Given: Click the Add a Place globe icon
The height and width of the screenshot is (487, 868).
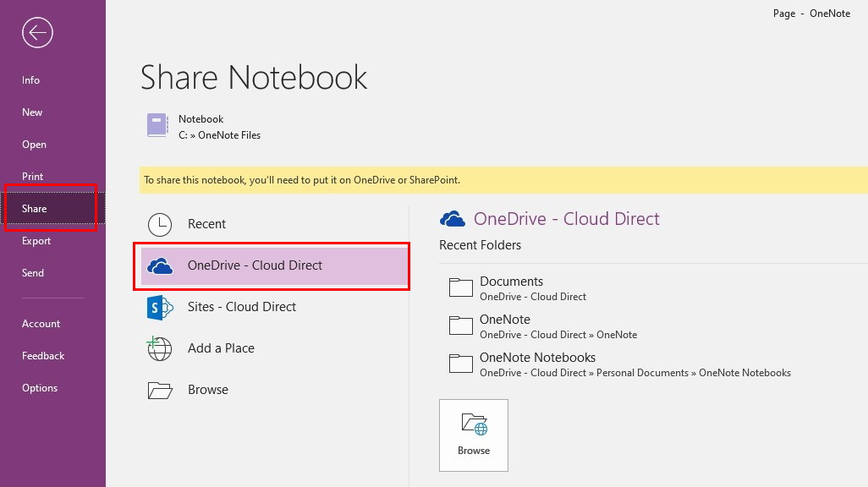Looking at the screenshot, I should [x=159, y=348].
